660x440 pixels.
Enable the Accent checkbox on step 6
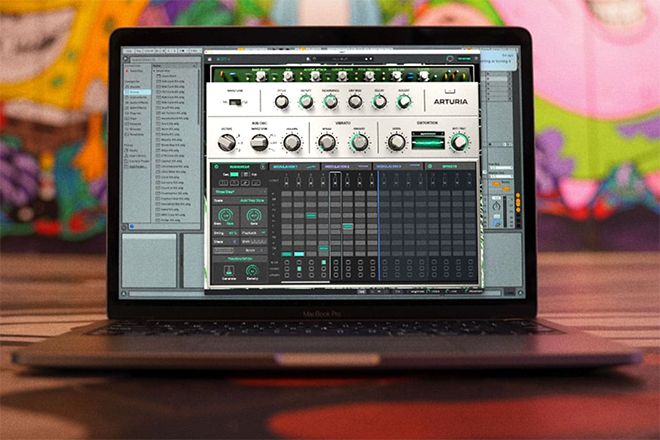point(348,269)
